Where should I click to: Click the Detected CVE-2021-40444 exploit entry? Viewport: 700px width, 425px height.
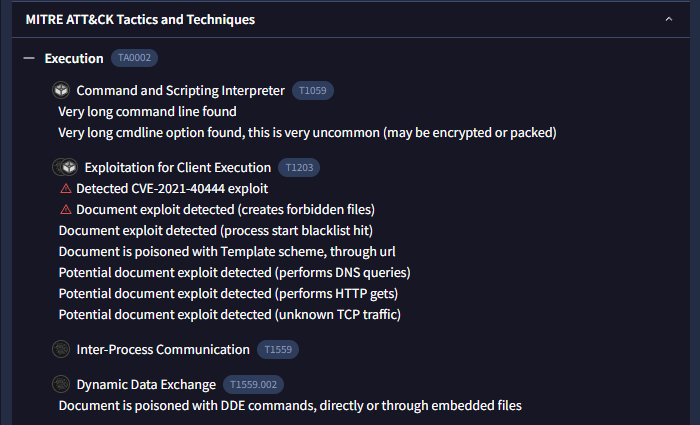coord(172,188)
